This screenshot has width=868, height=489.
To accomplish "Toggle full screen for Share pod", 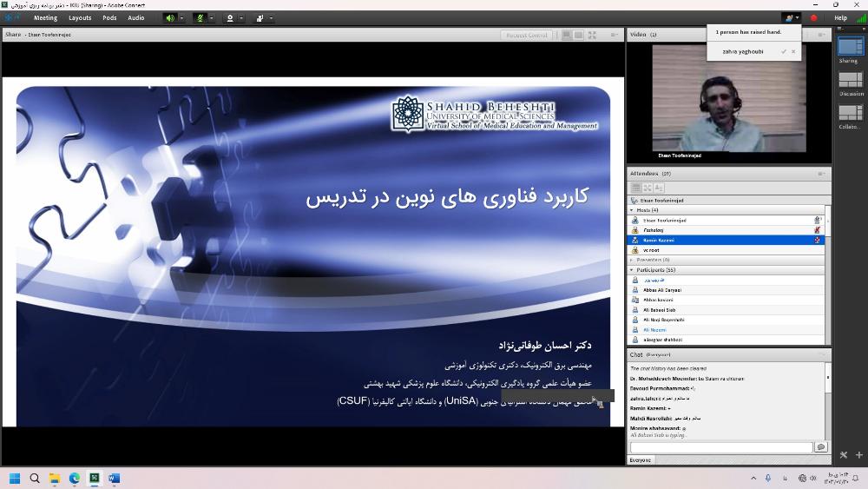I will point(592,35).
